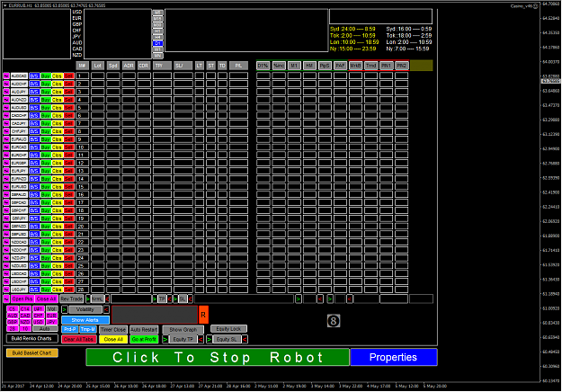This screenshot has width=562, height=392.
Task: Click the Build Renko Charts button
Action: (x=31, y=338)
